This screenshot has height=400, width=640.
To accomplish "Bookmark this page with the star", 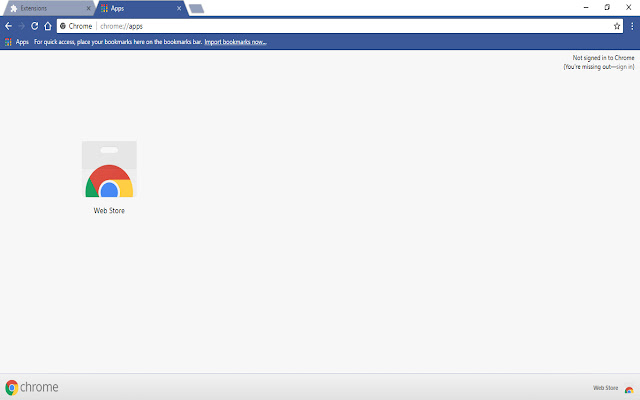I will [x=617, y=26].
